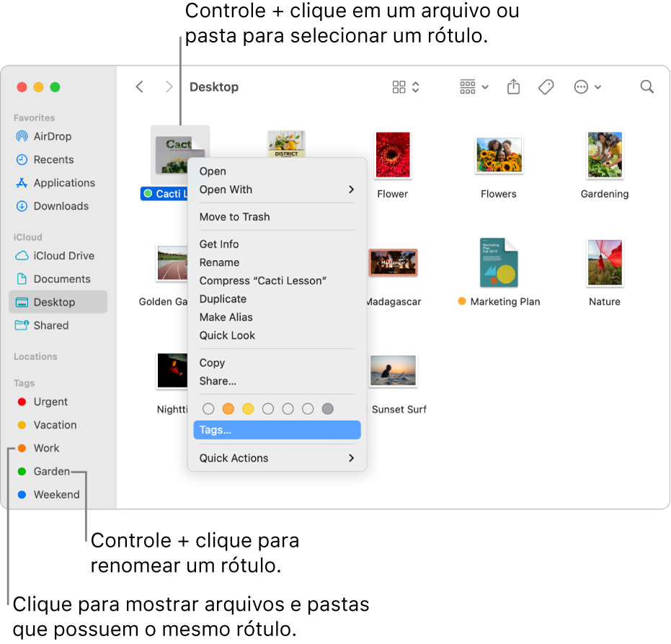
Task: Expand the Quick Actions submenu
Action: click(x=277, y=458)
